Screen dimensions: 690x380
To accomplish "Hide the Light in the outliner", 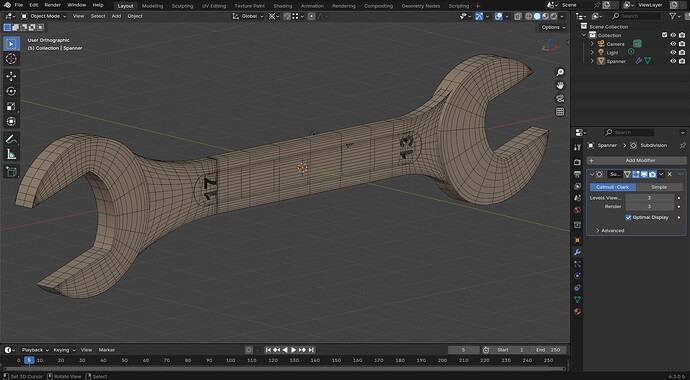I will click(x=673, y=52).
